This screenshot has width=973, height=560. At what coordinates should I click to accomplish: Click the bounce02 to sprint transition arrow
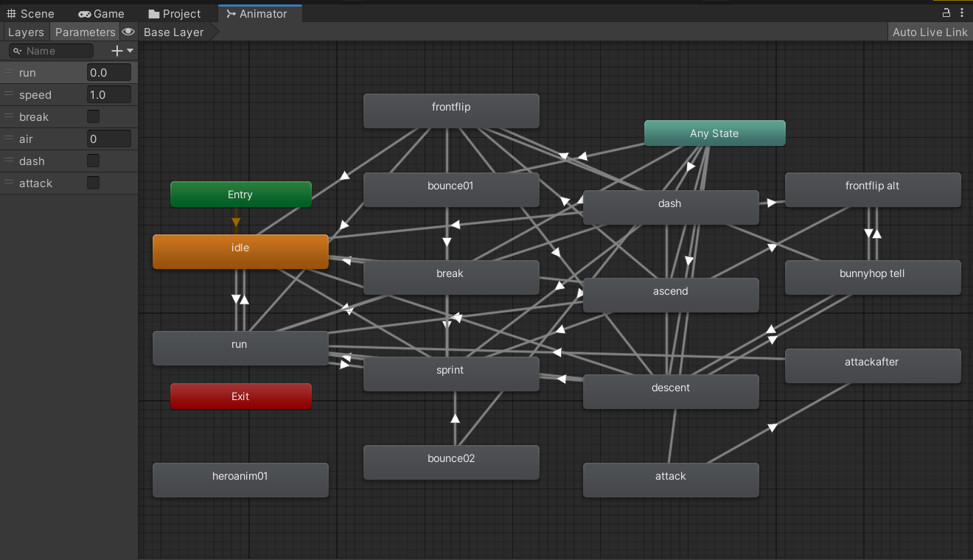pos(455,418)
